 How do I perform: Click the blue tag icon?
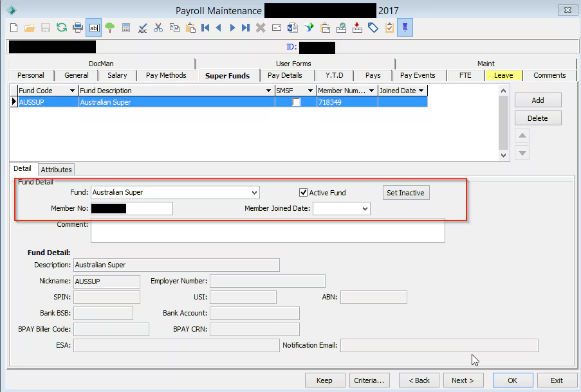[x=373, y=28]
